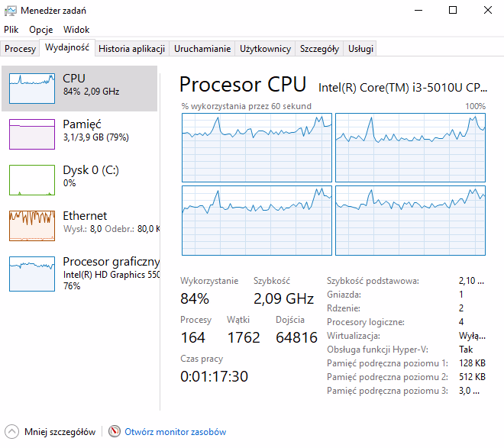Click the CPU mini graph thumbnail
Screen dimensions: 504x448
(x=31, y=88)
